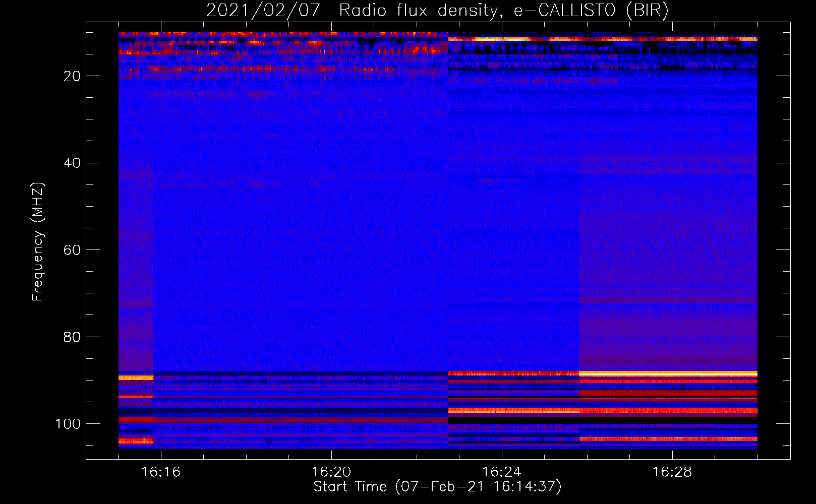Click the "100" frequency tick label

click(68, 424)
